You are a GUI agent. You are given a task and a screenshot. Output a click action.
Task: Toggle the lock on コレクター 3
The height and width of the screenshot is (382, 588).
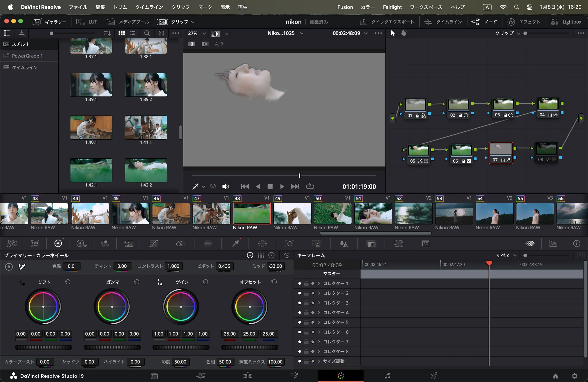[x=306, y=303]
